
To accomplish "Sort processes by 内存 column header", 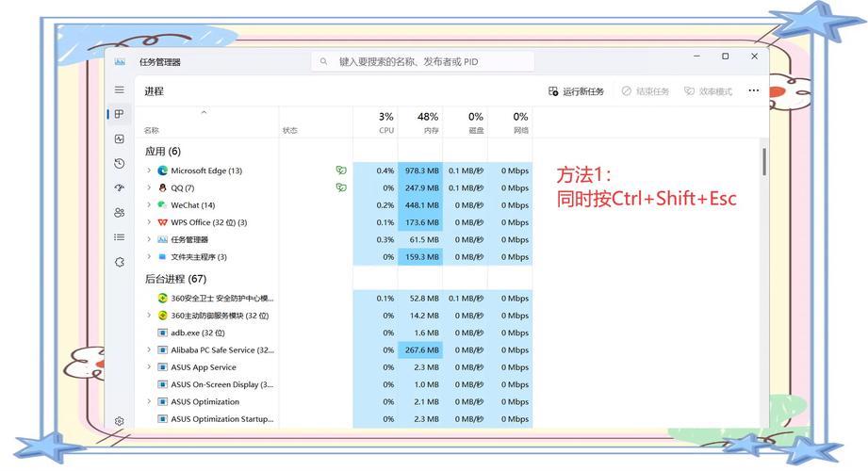I will click(x=420, y=122).
